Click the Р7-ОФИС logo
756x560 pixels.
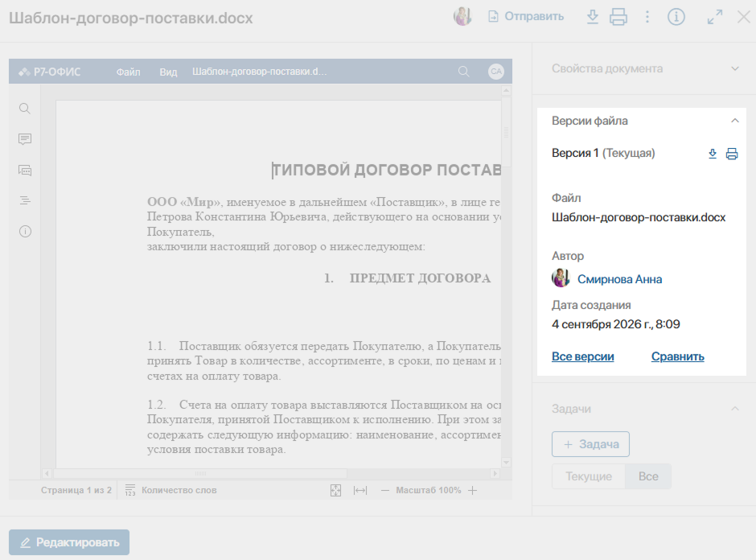[x=49, y=72]
